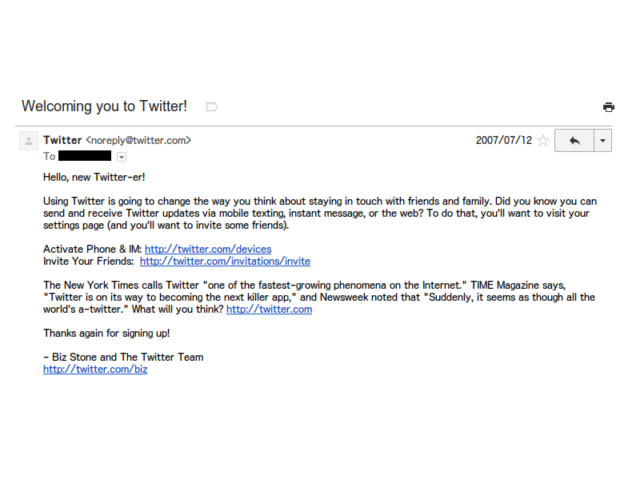Click the noreply@twitter.com sender address
The image size is (640, 480).
point(138,140)
